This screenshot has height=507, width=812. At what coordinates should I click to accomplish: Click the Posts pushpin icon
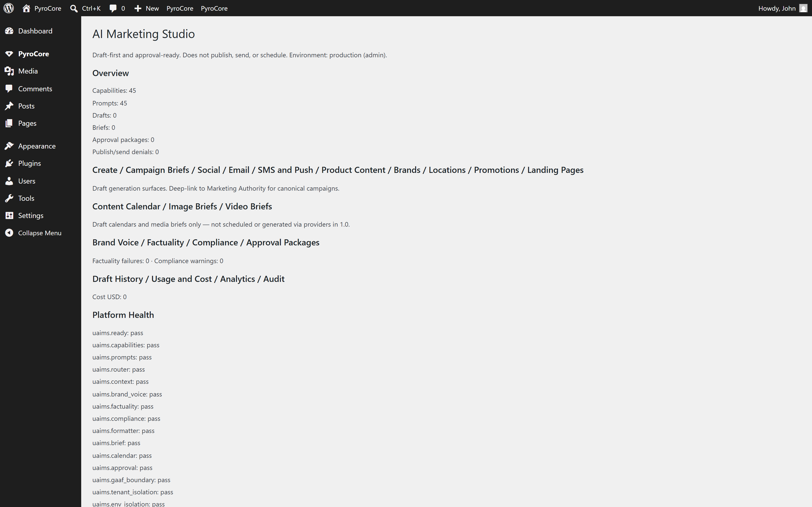(x=9, y=106)
